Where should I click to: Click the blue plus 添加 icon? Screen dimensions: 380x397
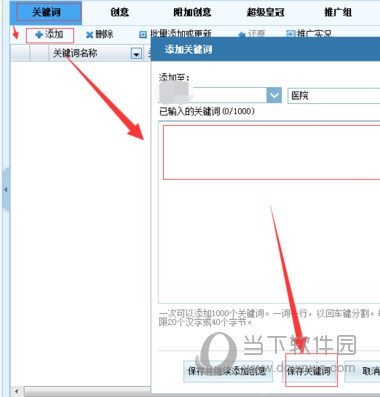pos(39,35)
